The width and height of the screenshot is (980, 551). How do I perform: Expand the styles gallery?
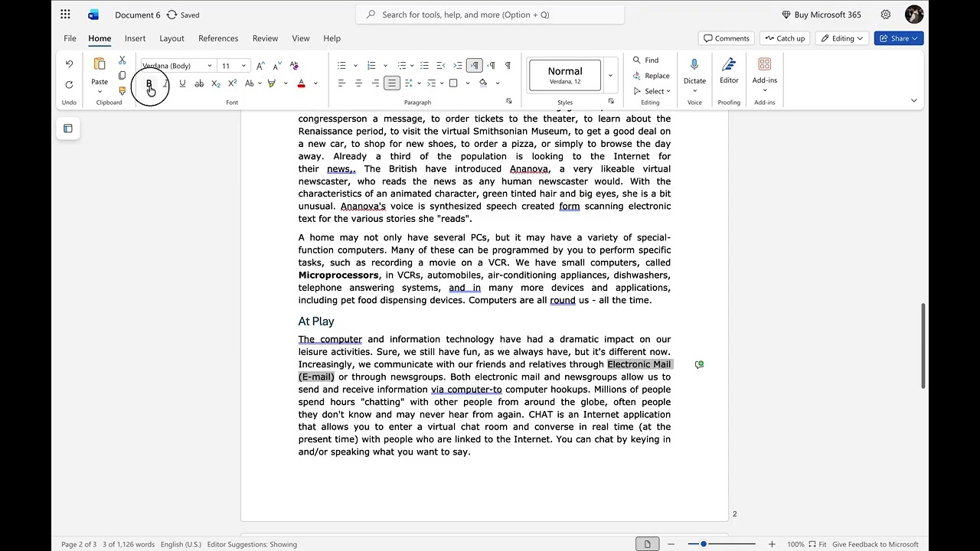(x=610, y=75)
